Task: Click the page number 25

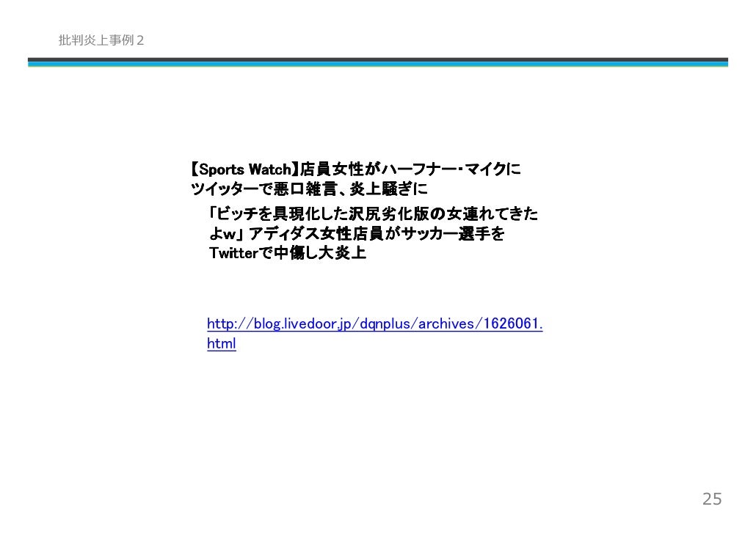Action: click(712, 499)
